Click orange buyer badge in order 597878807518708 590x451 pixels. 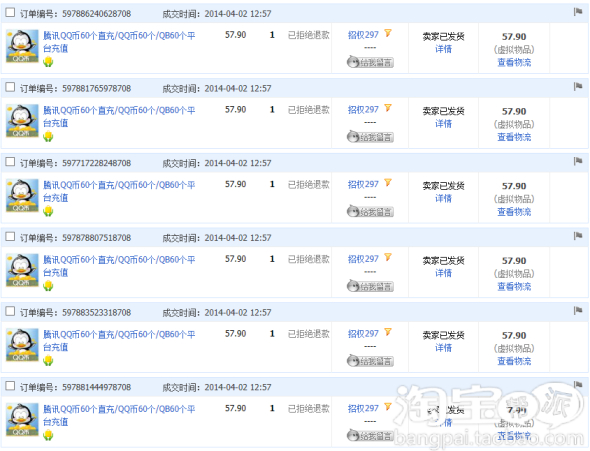pos(388,257)
